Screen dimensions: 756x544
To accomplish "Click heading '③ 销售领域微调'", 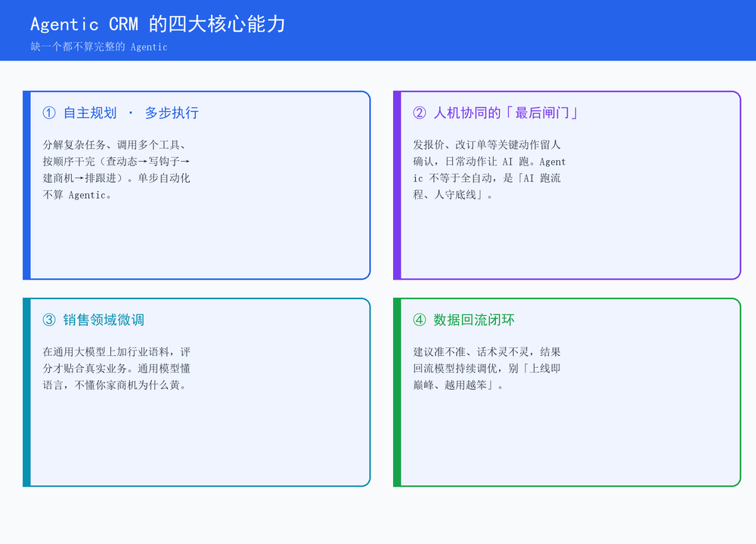I will coord(94,320).
